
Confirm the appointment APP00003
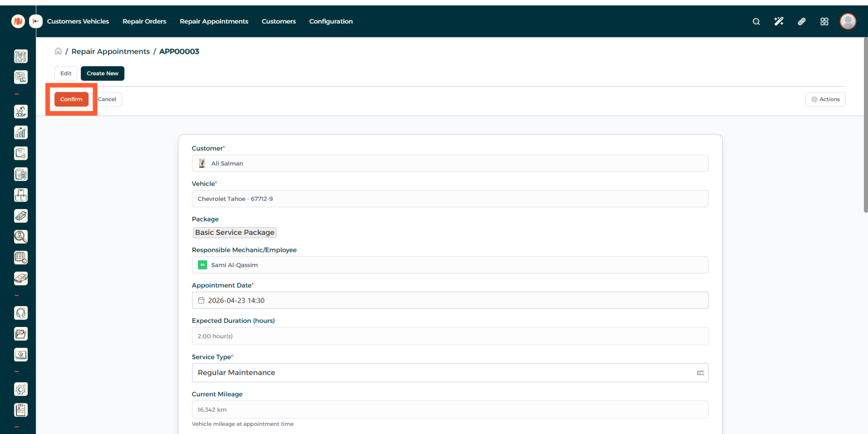(x=71, y=99)
